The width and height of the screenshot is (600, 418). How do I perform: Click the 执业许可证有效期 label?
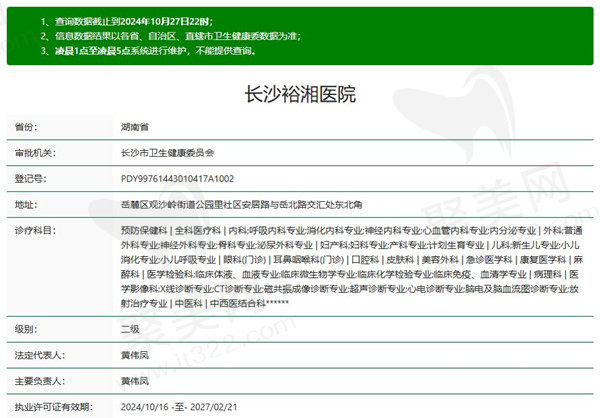click(54, 407)
